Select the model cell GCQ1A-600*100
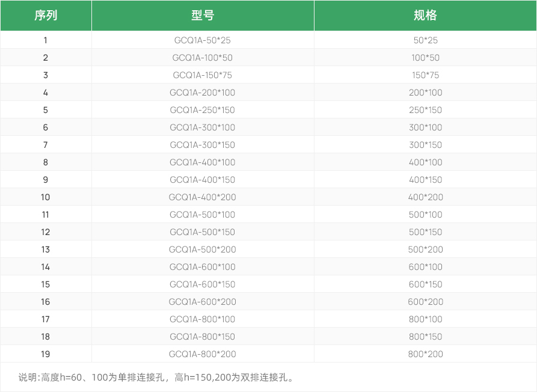This screenshot has height=392, width=537. pos(203,267)
